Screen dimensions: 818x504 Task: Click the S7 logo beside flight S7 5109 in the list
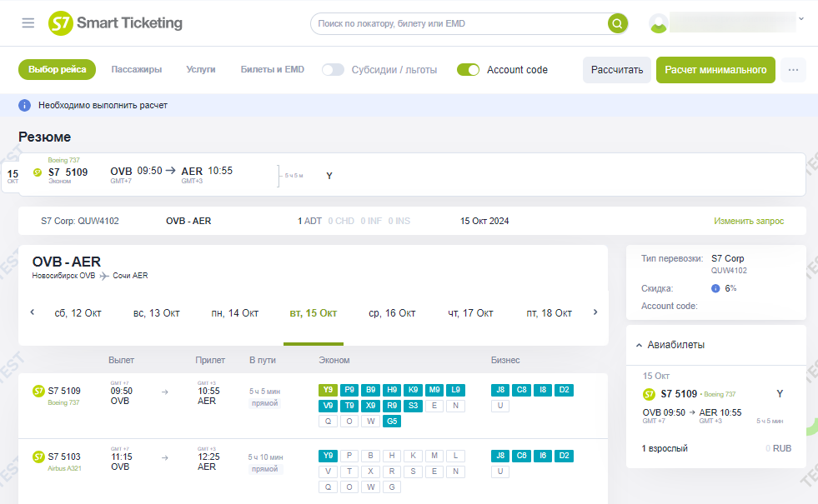coord(38,391)
